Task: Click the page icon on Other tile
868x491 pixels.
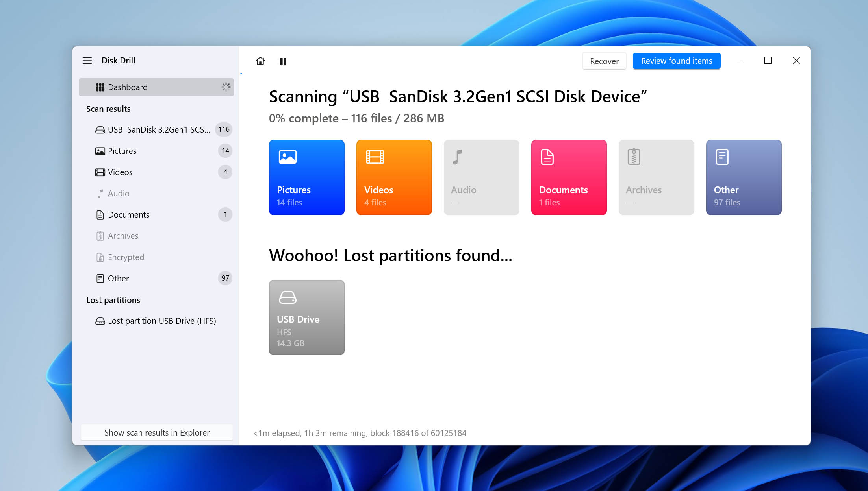Action: tap(722, 157)
